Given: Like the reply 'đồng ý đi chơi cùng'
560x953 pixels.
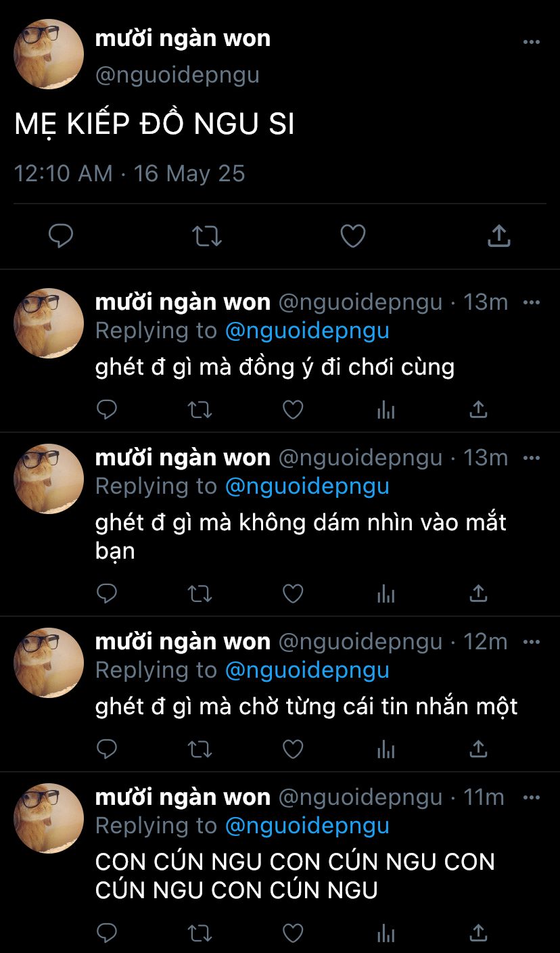Looking at the screenshot, I should (292, 409).
